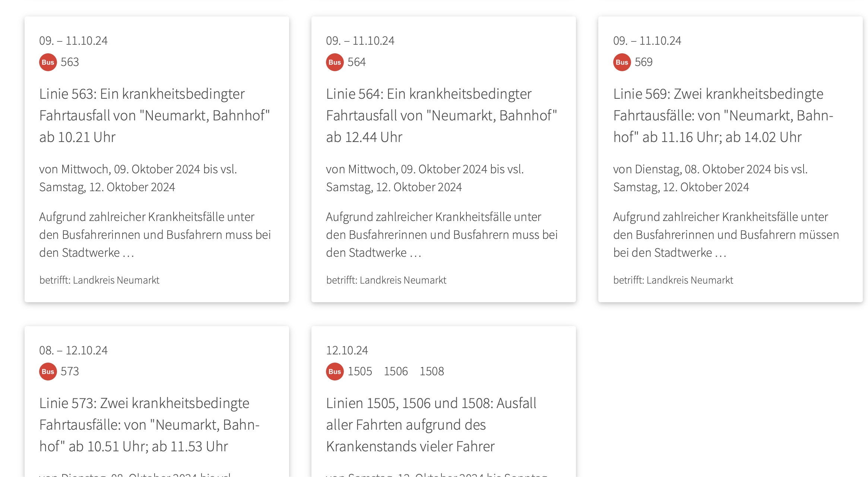This screenshot has height=477, width=868.
Task: Click the red Bus icon for line 564
Action: (335, 62)
